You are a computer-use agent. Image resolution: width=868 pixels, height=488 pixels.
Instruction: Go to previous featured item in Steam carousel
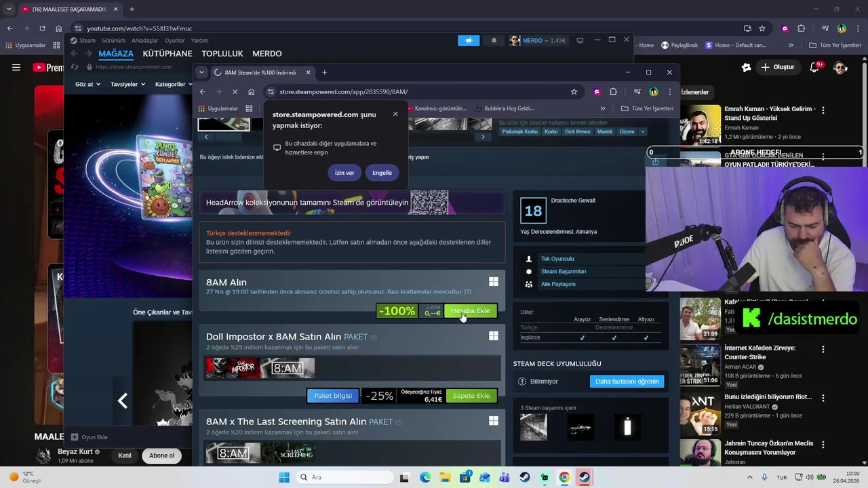point(123,401)
